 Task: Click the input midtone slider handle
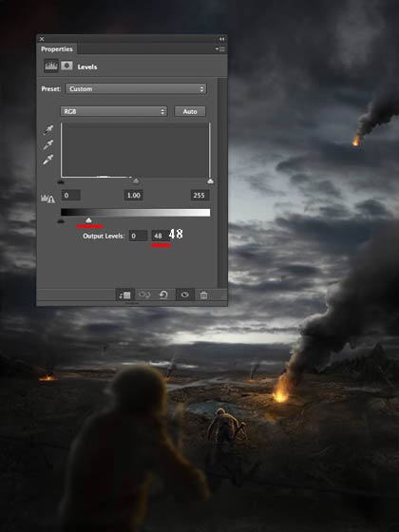tap(136, 181)
